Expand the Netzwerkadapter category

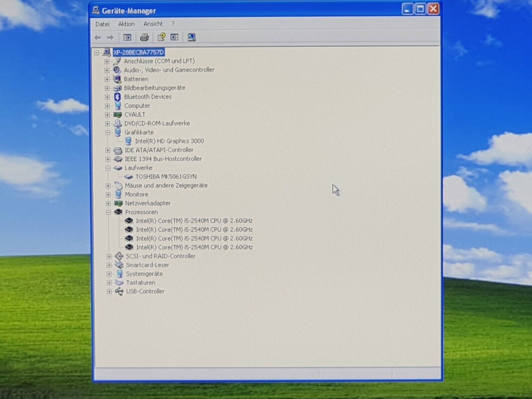pos(108,203)
